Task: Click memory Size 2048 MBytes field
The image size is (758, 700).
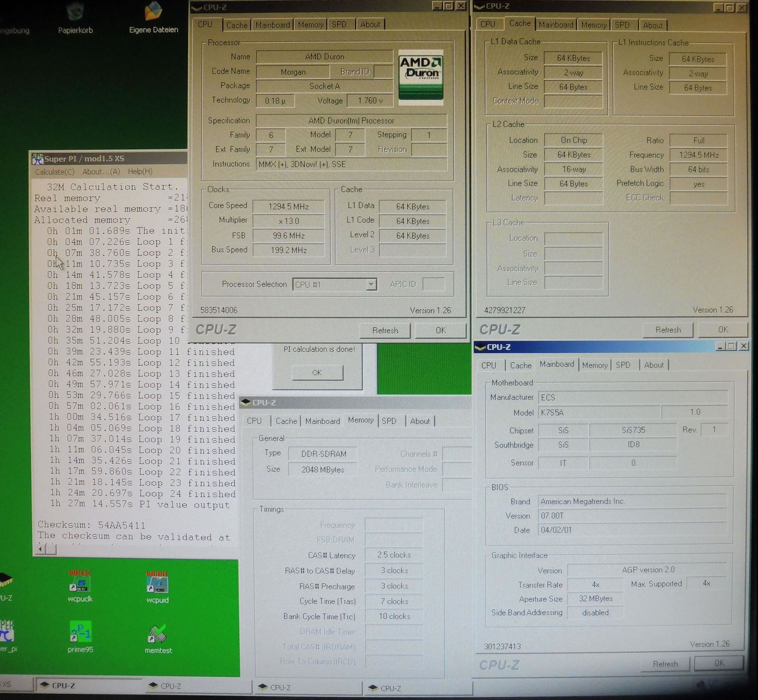Action: click(323, 470)
